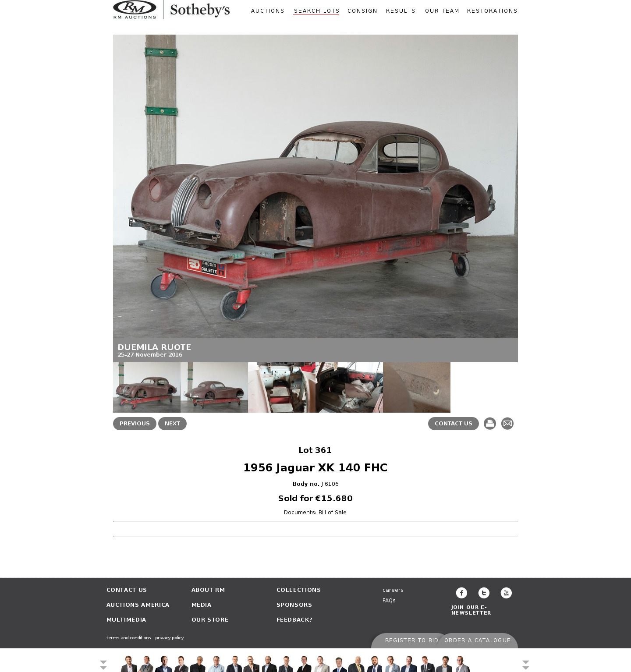Expand team strip with left double-arrow
The width and height of the screenshot is (631, 672).
click(x=103, y=665)
